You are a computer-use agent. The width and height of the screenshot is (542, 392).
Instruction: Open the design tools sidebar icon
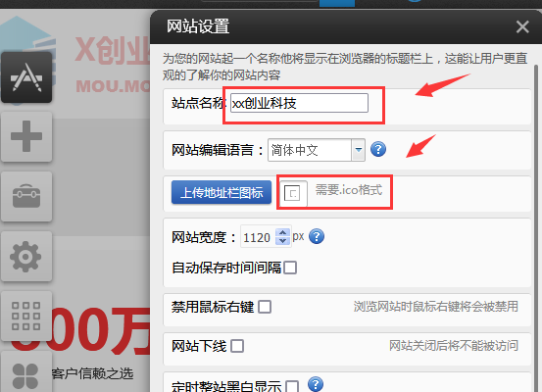tap(26, 77)
